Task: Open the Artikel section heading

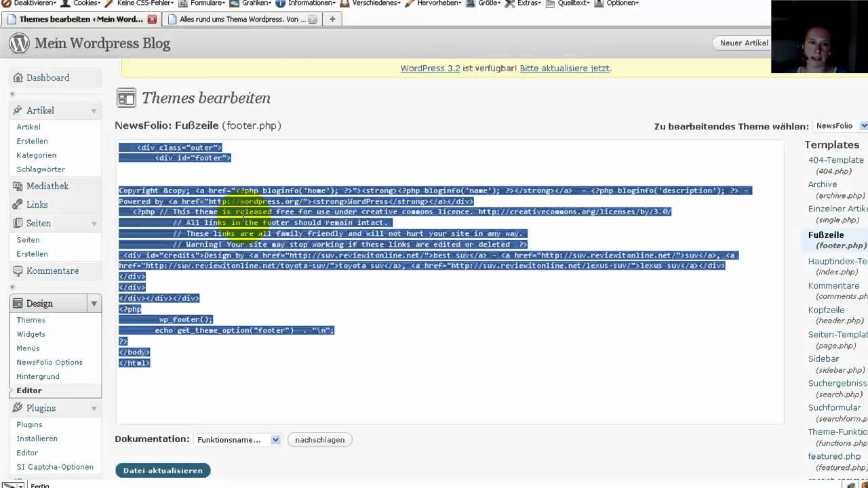Action: (x=40, y=110)
